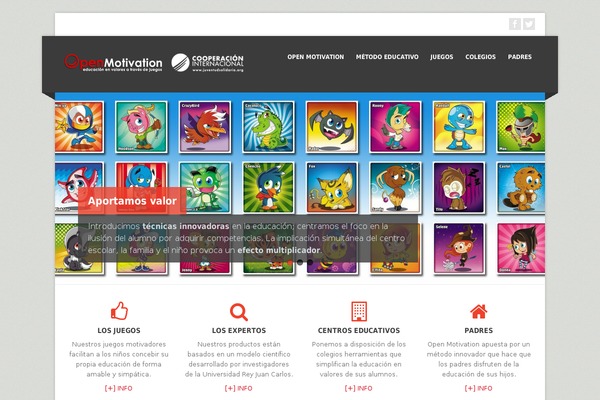Click the house icon above Padres
600x400 pixels.
point(479,312)
